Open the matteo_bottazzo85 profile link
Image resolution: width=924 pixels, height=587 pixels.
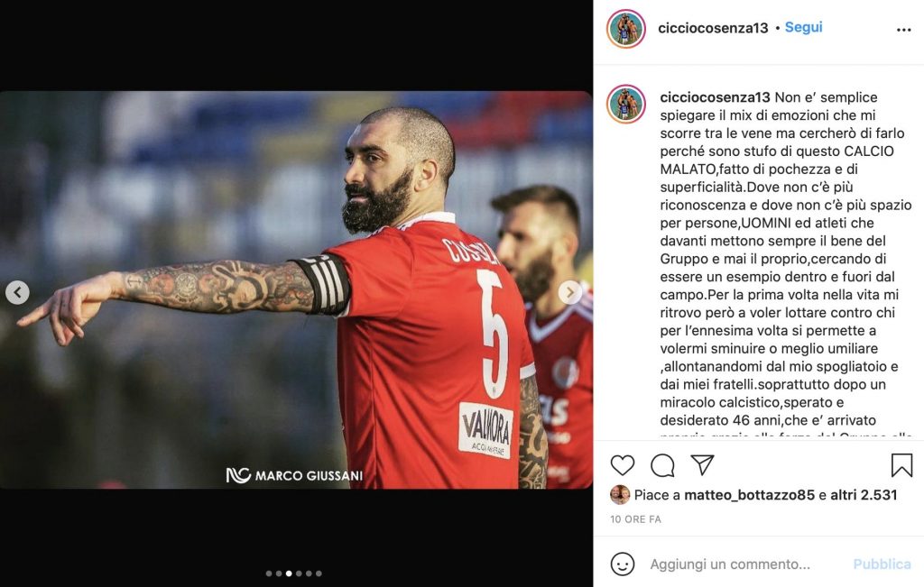[x=749, y=495]
